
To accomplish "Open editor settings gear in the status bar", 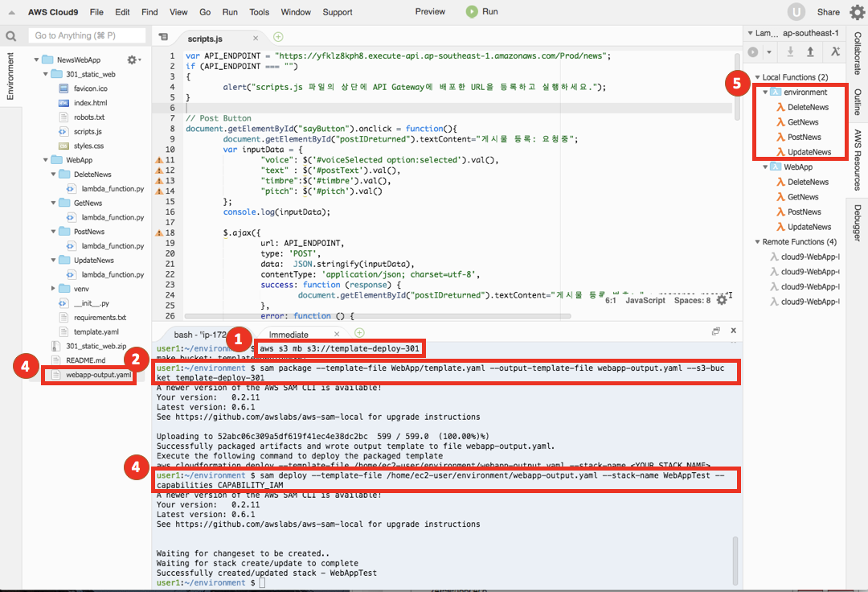I will pyautogui.click(x=722, y=300).
